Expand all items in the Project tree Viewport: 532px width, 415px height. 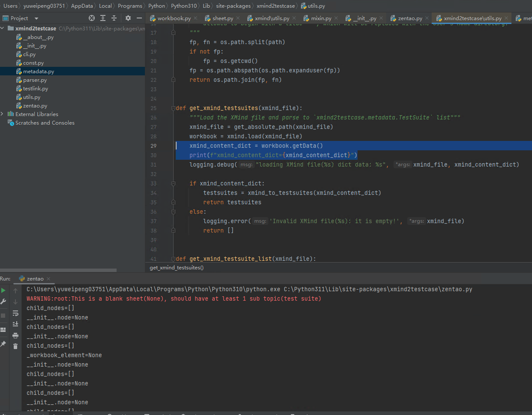tap(103, 18)
